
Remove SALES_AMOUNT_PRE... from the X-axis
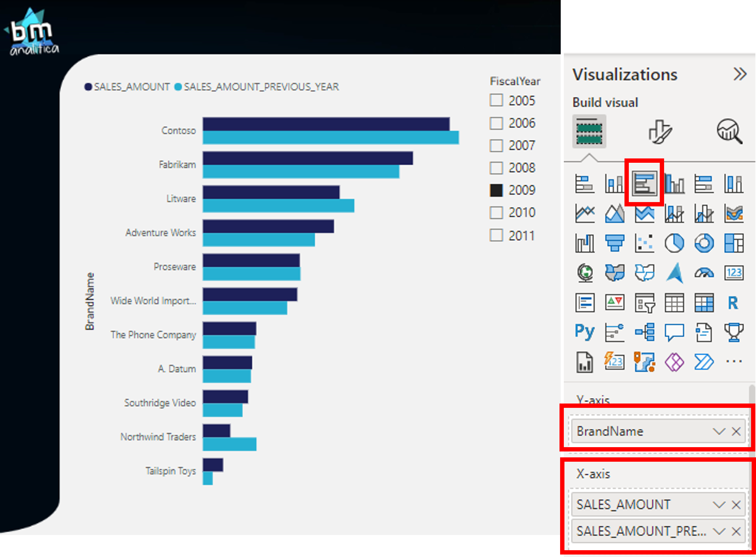[x=736, y=531]
